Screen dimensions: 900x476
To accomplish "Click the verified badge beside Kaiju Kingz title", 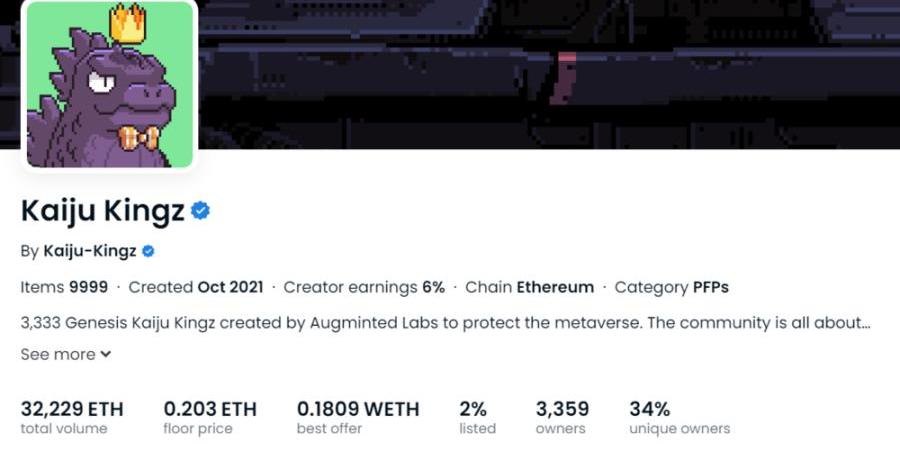I will pyautogui.click(x=200, y=211).
